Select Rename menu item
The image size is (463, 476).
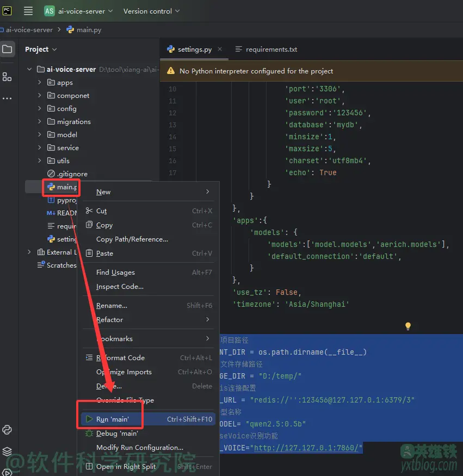[149, 305]
